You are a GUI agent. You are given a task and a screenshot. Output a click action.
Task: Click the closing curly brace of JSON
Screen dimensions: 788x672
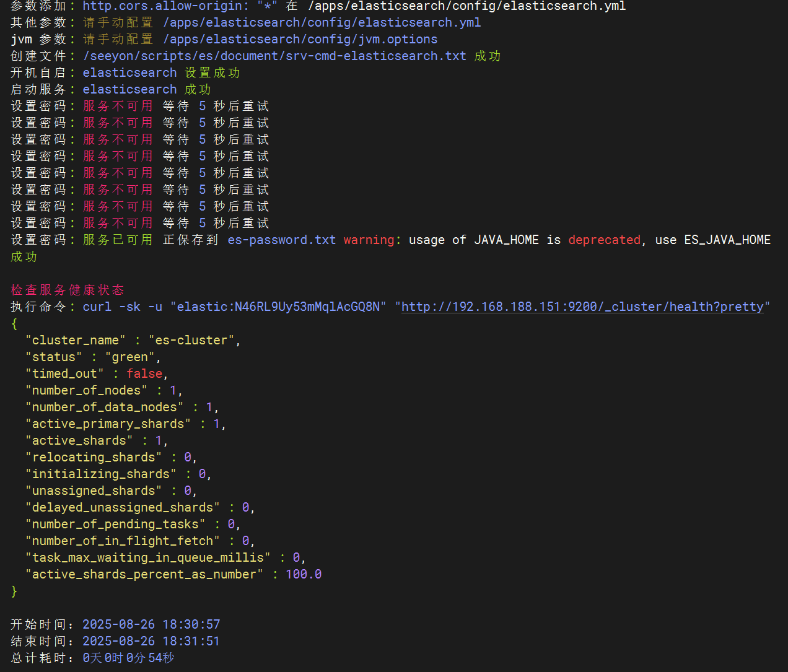[x=14, y=591]
